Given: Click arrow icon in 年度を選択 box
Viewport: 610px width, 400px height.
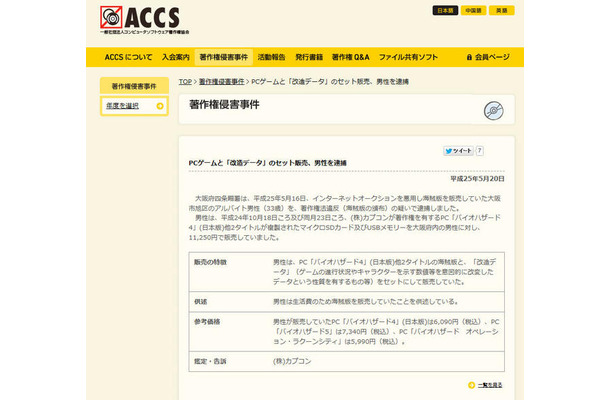Looking at the screenshot, I should [160, 106].
